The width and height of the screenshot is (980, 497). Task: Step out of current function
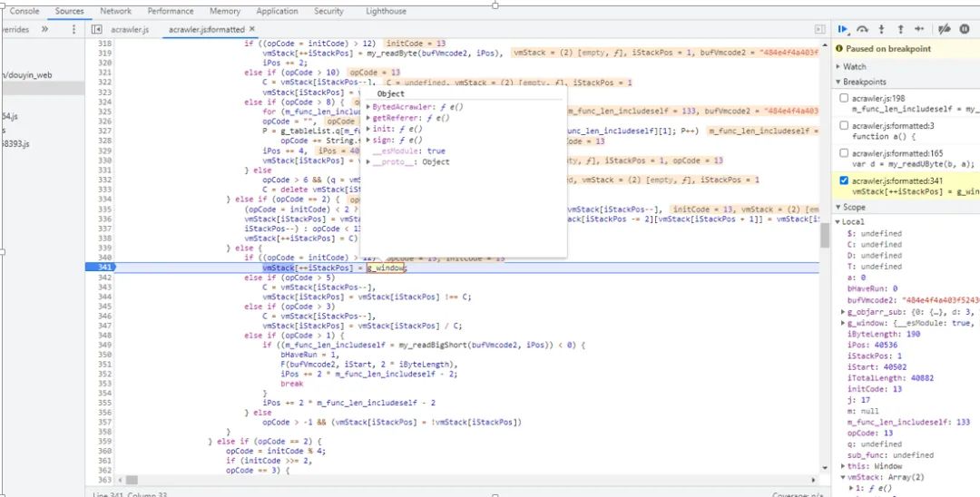tap(900, 29)
